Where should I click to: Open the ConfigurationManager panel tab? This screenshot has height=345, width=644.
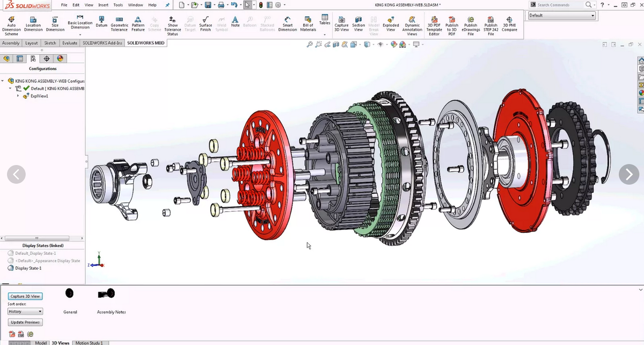click(x=33, y=59)
